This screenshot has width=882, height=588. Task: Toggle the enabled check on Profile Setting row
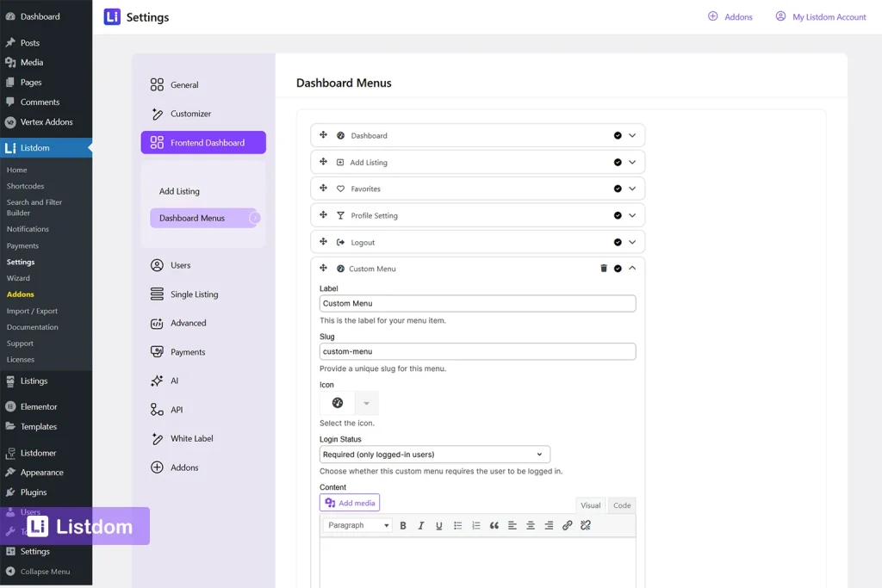[618, 215]
